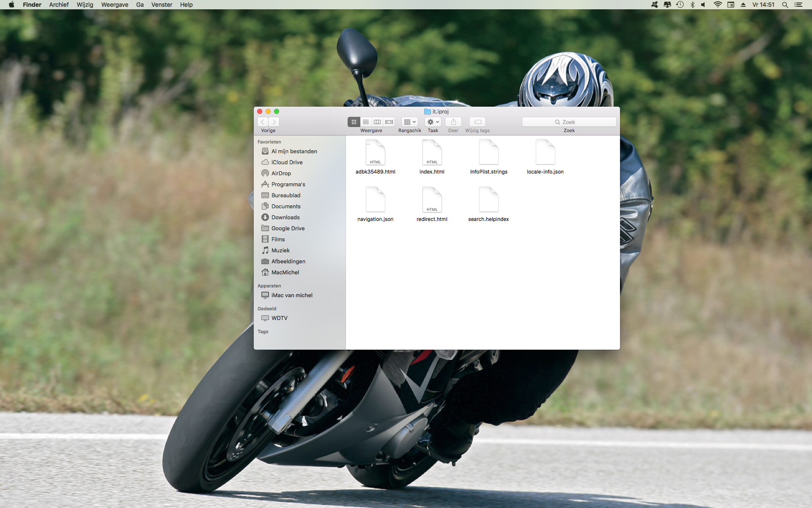Click the Apparaten sidebar heading
Image resolution: width=812 pixels, height=508 pixels.
point(269,286)
